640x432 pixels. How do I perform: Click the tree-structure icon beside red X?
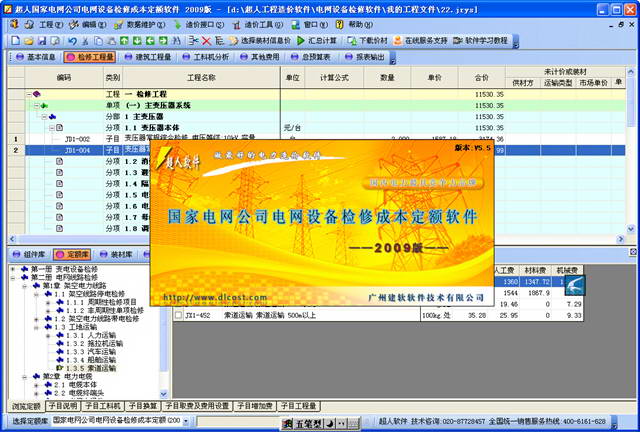pos(220,40)
